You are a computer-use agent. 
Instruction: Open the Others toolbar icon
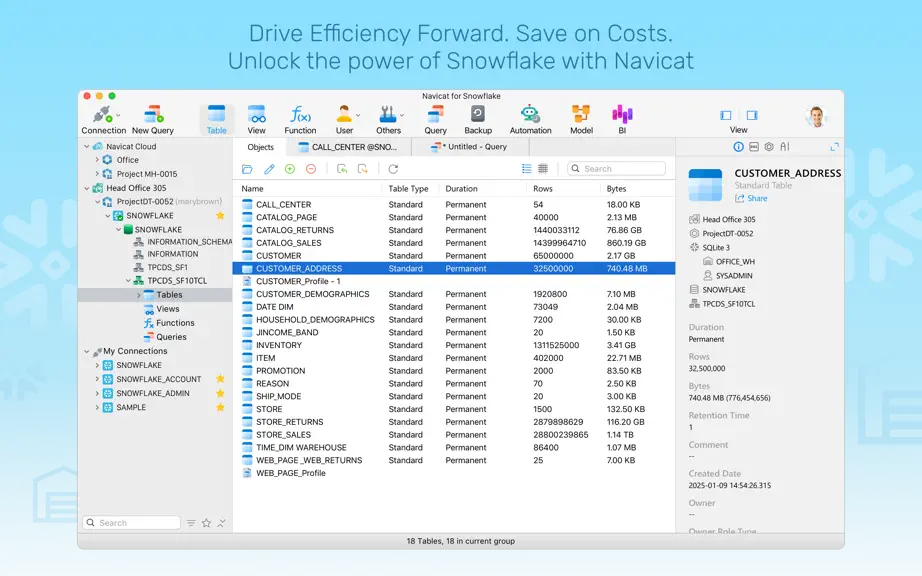coord(389,120)
